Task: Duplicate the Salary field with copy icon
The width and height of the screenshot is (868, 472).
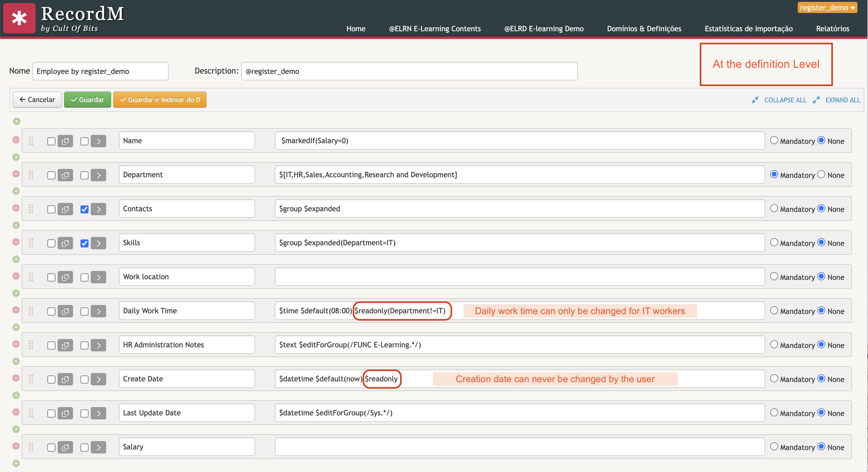Action: click(65, 447)
